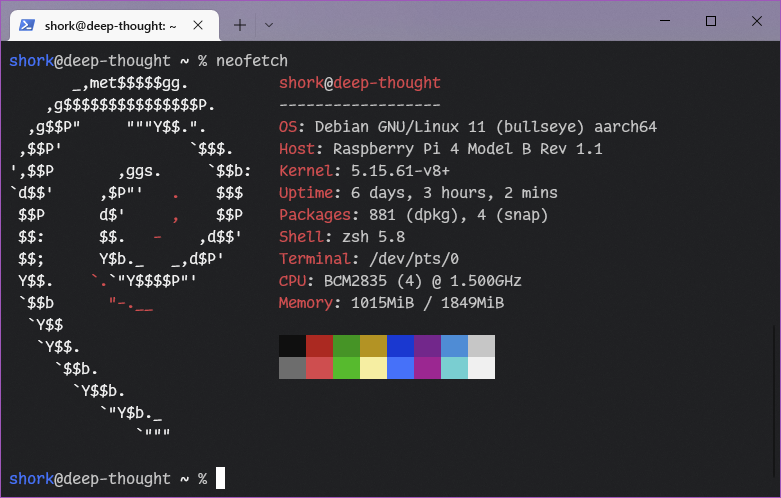Open a new tab with the plus button

(240, 23)
